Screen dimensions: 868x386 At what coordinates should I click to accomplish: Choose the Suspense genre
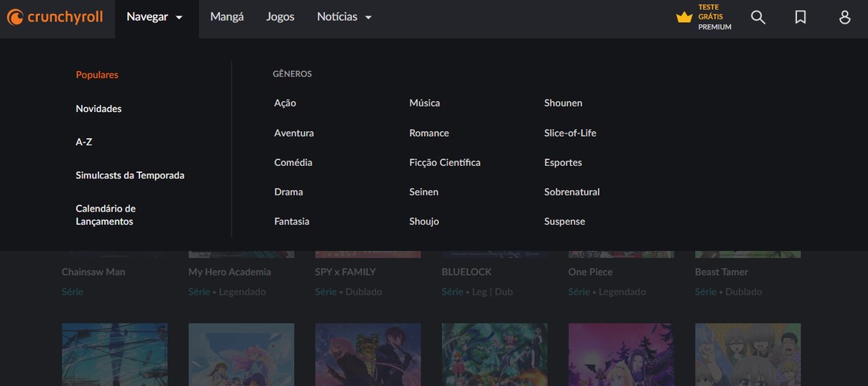[565, 221]
